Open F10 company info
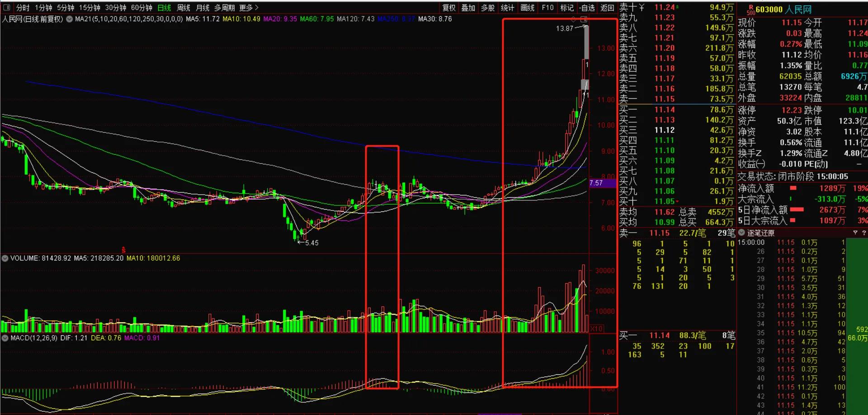The width and height of the screenshot is (868, 415). 547,8
